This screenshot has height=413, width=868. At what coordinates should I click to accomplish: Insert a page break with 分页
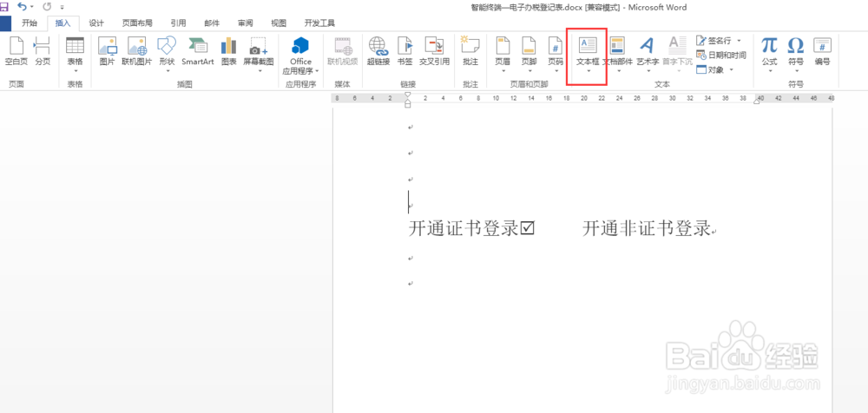(x=43, y=52)
